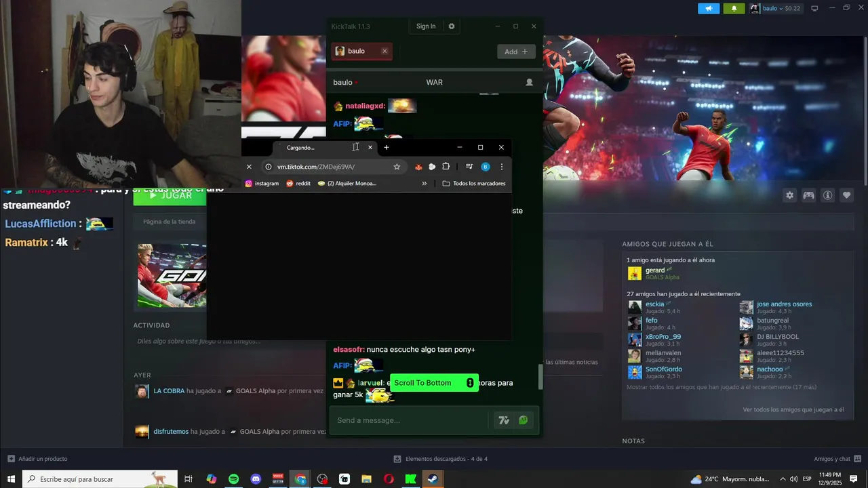
Task: Open KickTalk chatters list icon
Action: [530, 82]
